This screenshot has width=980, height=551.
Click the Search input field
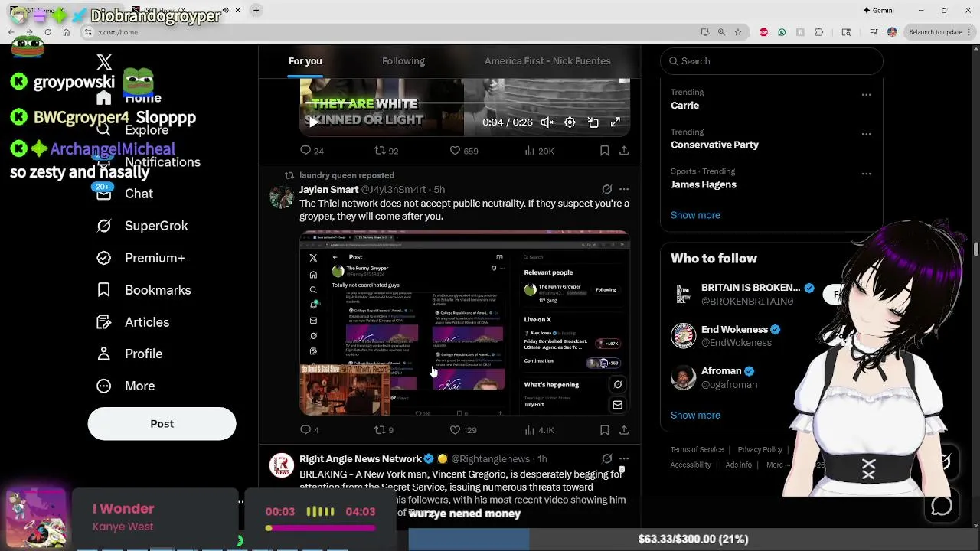771,61
